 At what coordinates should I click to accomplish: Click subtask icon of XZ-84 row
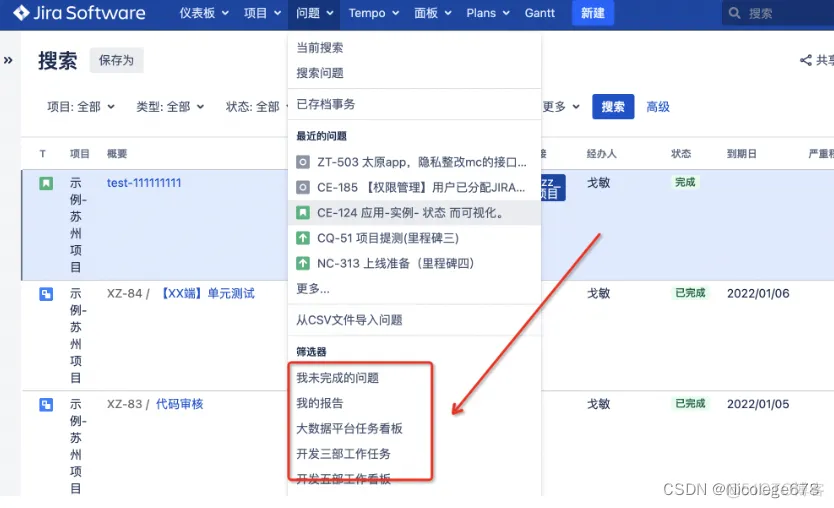pyautogui.click(x=46, y=294)
